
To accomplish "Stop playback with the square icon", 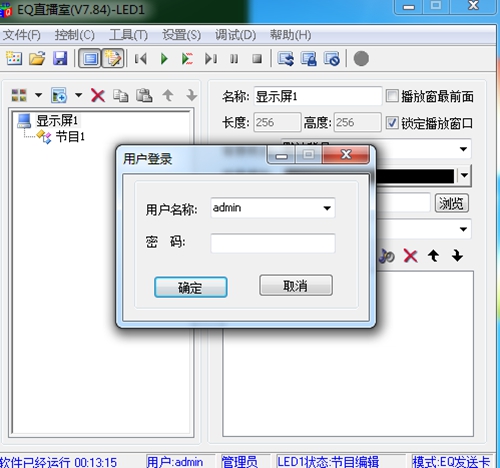I will [x=257, y=59].
